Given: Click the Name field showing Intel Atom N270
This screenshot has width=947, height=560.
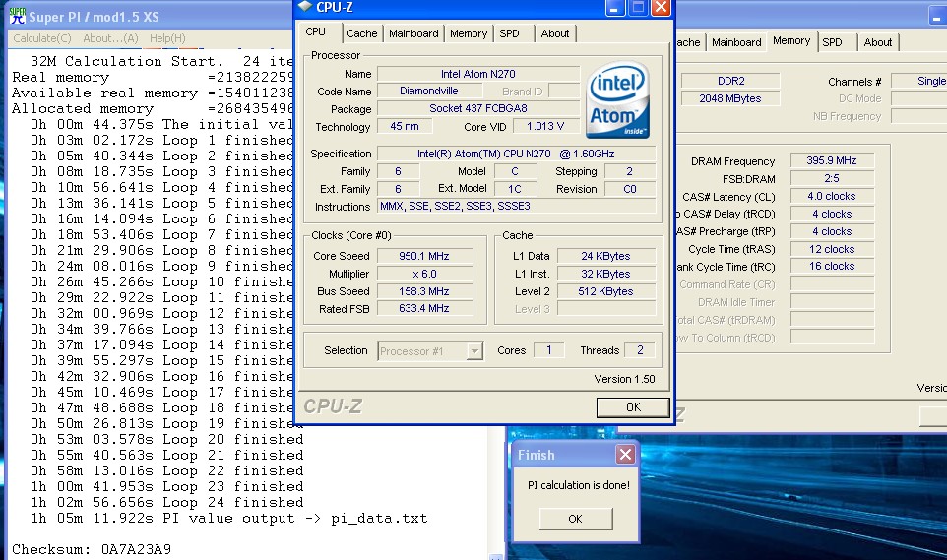Looking at the screenshot, I should pos(478,74).
